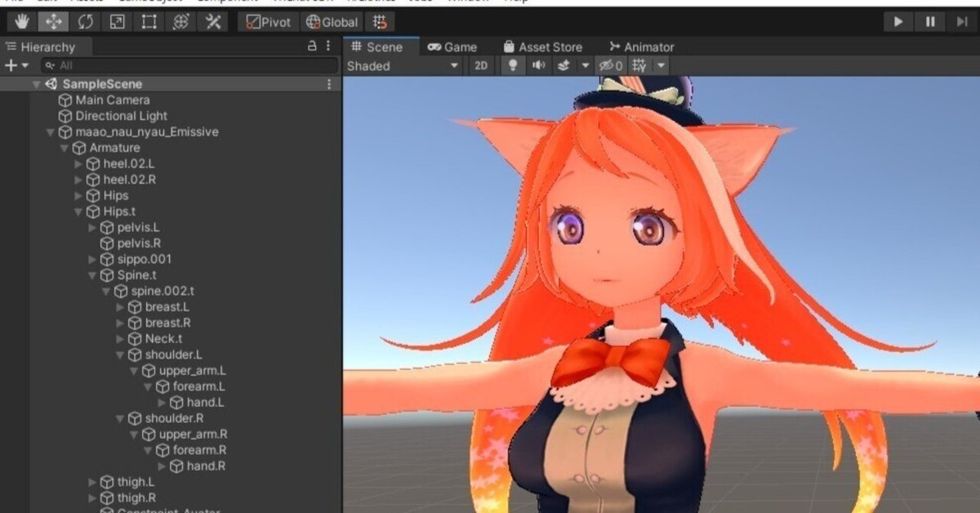
Task: Select the hand.R row text
Action: tap(206, 466)
